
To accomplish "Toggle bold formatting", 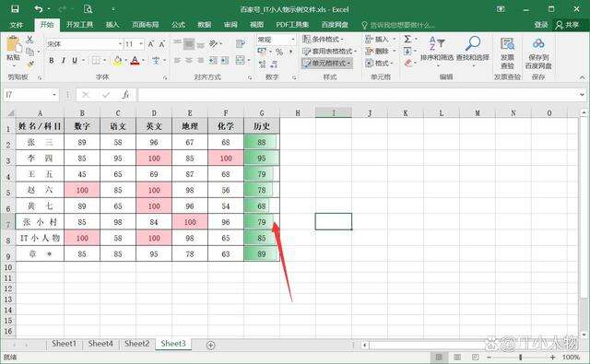I will click(x=52, y=60).
